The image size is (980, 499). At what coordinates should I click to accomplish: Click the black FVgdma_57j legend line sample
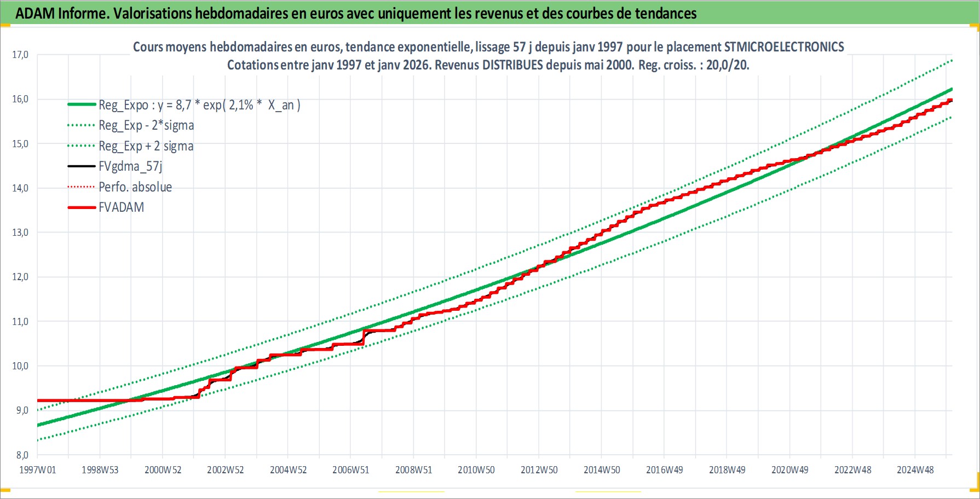coord(82,166)
